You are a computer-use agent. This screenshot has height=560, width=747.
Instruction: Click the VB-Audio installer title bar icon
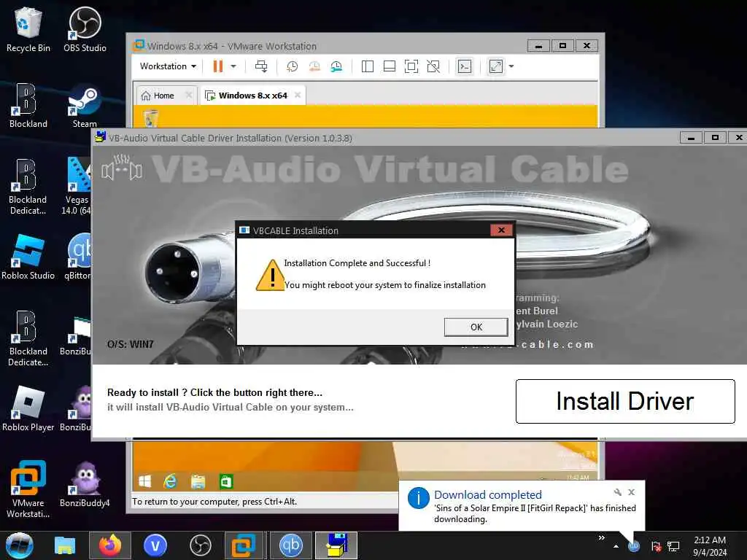coord(100,138)
